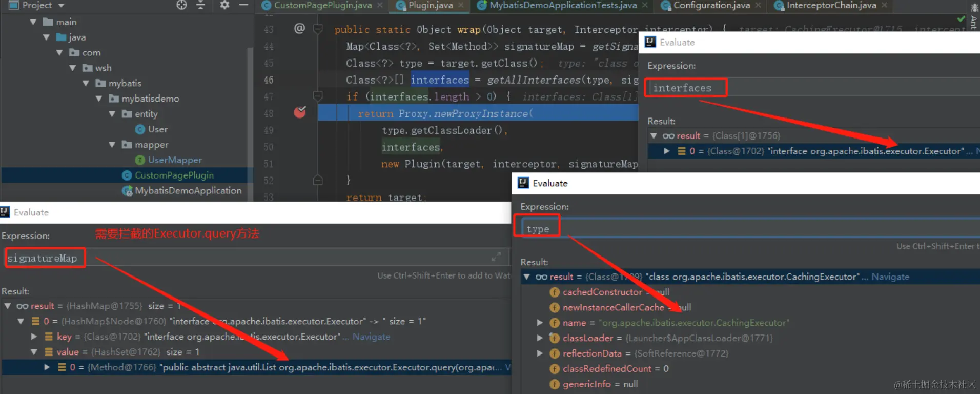Switch to the Plugin.java tab

pyautogui.click(x=431, y=5)
